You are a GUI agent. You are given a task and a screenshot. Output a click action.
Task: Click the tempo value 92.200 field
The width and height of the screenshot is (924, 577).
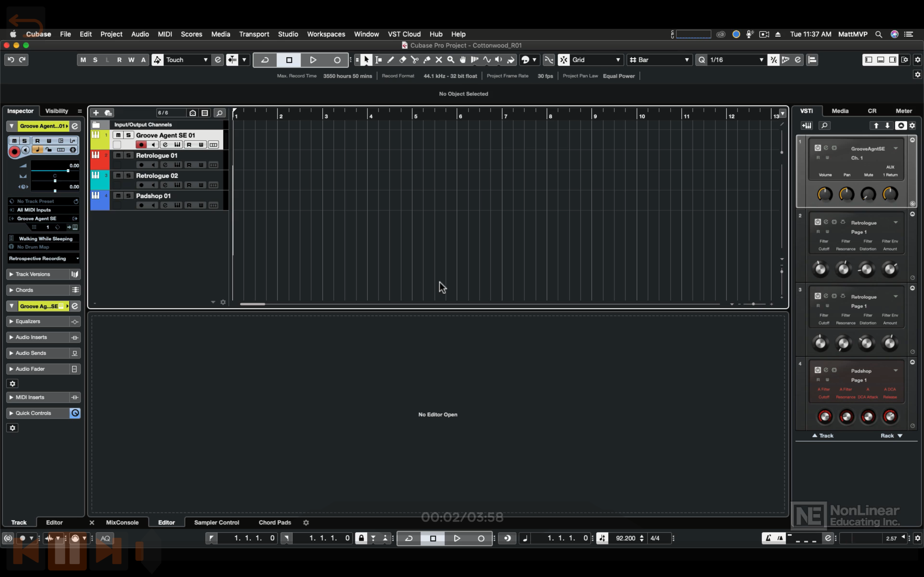pyautogui.click(x=625, y=538)
